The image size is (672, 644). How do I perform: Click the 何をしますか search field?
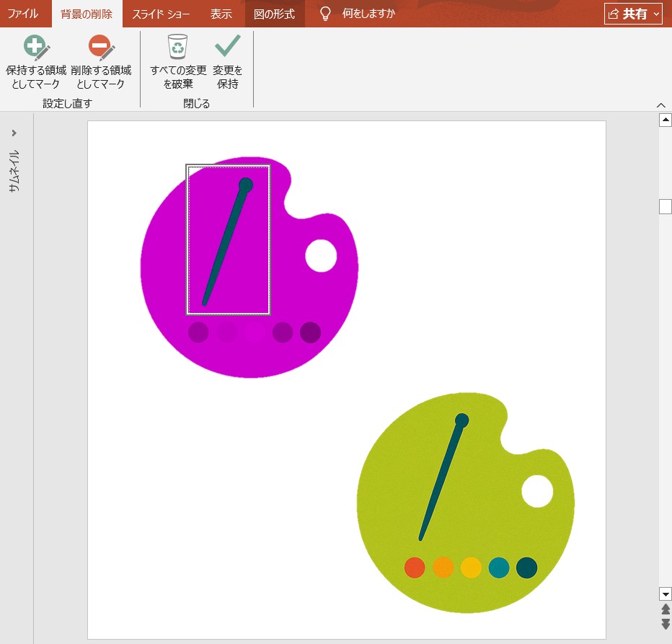tap(368, 14)
